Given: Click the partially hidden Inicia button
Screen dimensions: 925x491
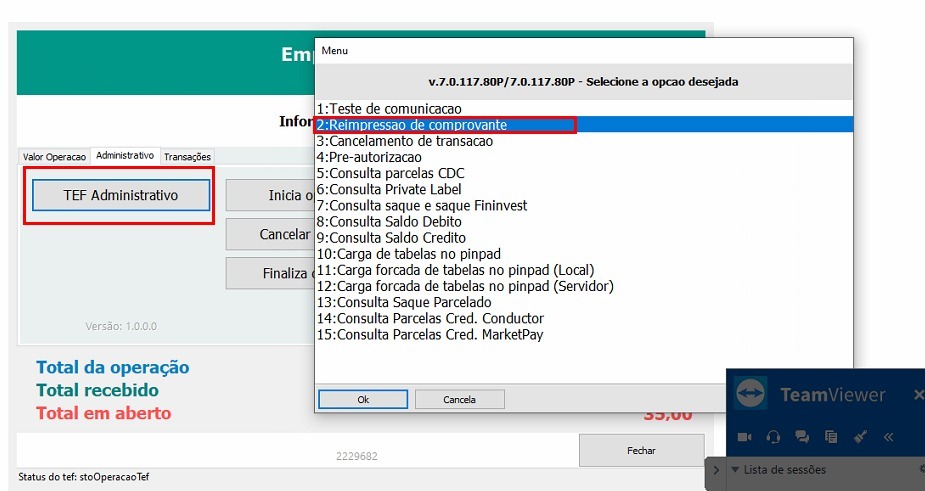Looking at the screenshot, I should click(x=270, y=195).
